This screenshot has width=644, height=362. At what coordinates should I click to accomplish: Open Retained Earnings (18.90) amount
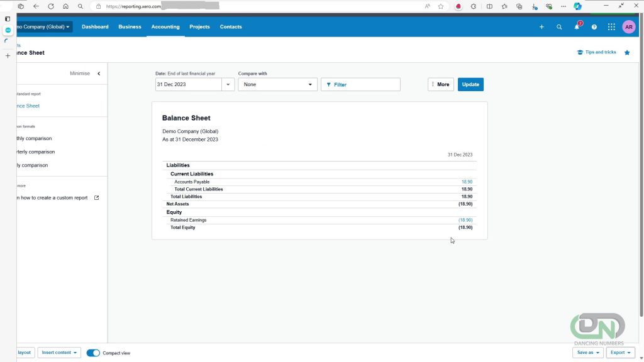tap(465, 220)
